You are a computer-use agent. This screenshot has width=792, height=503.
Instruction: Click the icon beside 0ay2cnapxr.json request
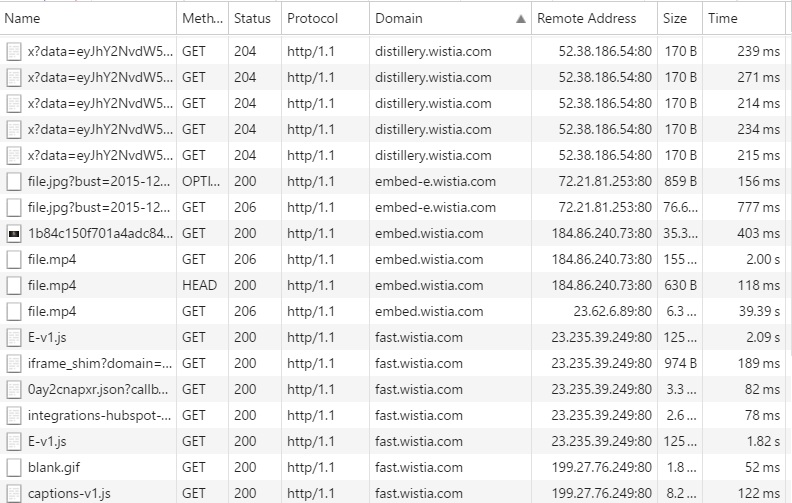[x=14, y=390]
